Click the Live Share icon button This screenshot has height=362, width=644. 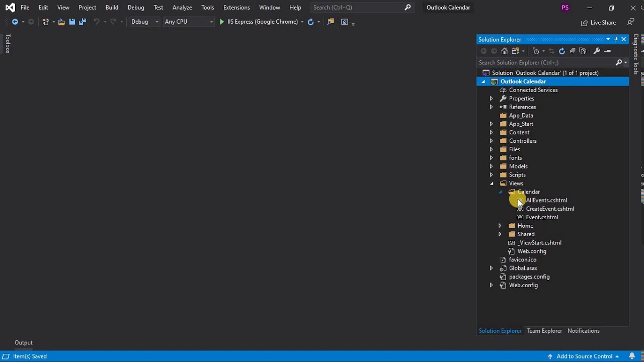click(598, 23)
